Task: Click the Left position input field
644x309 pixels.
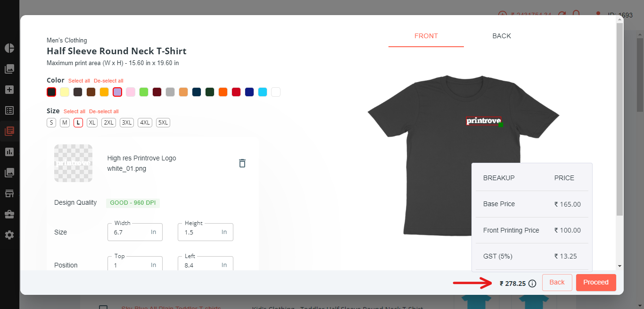Action: click(x=206, y=264)
